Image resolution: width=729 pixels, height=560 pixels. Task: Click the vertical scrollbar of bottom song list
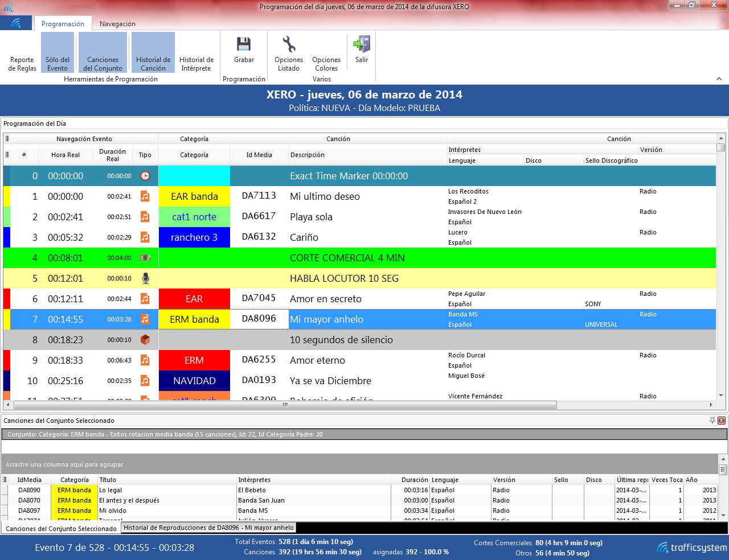[723, 470]
